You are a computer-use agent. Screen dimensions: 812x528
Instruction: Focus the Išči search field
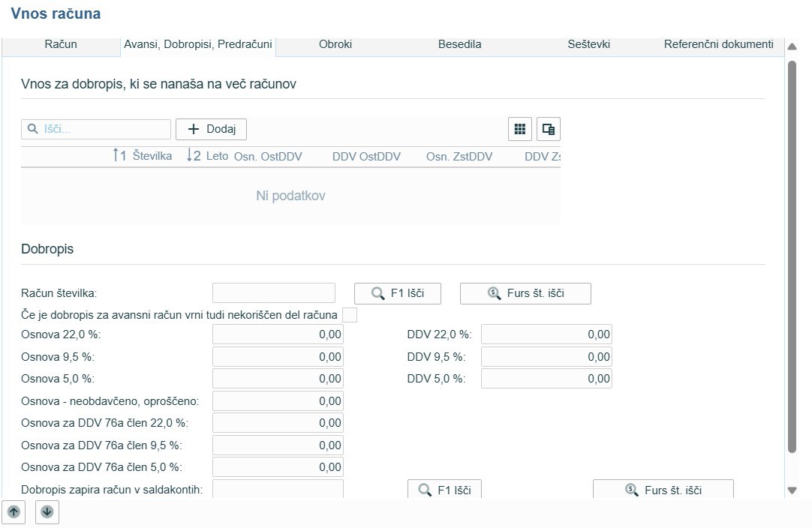pos(105,129)
